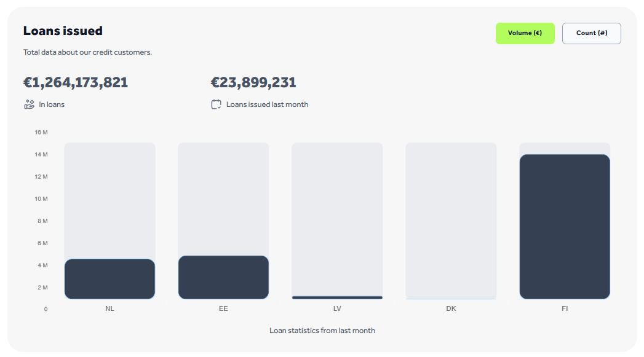This screenshot has height=357, width=644.
Task: Select the tall FI loan volume bar
Action: pos(565,227)
